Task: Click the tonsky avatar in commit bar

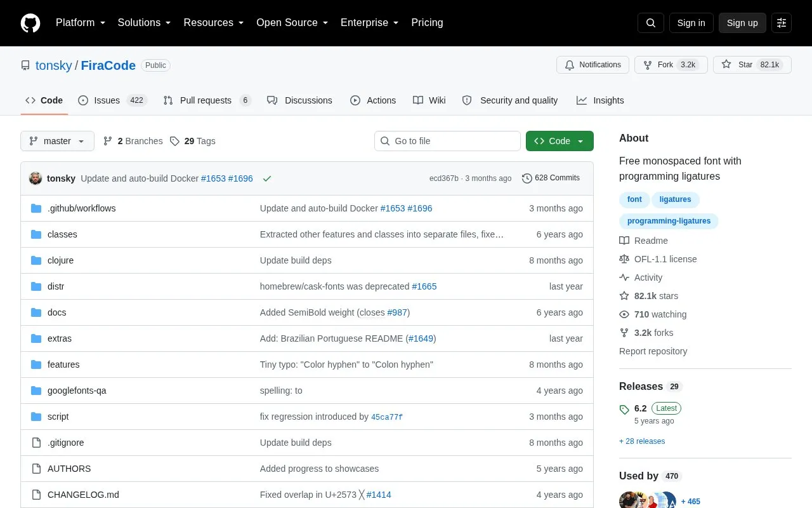Action: 36,178
